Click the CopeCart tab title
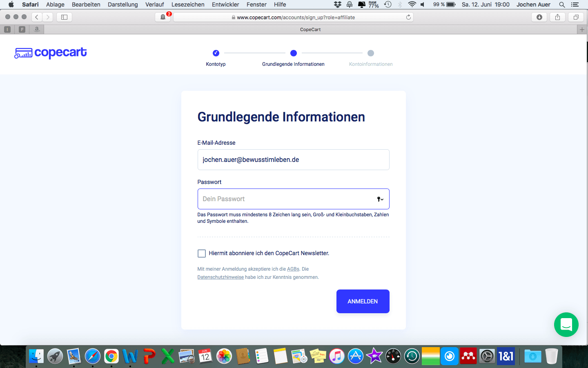This screenshot has width=588, height=368. point(310,29)
